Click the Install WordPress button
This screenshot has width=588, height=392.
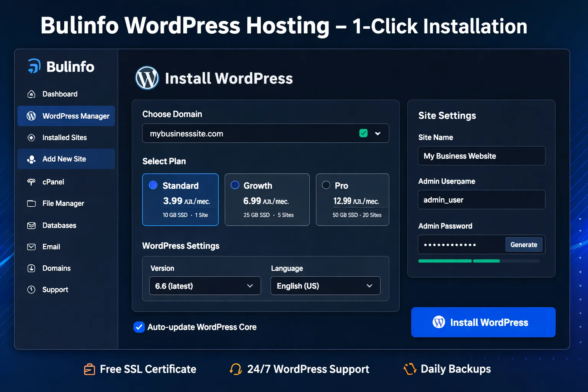pyautogui.click(x=483, y=322)
